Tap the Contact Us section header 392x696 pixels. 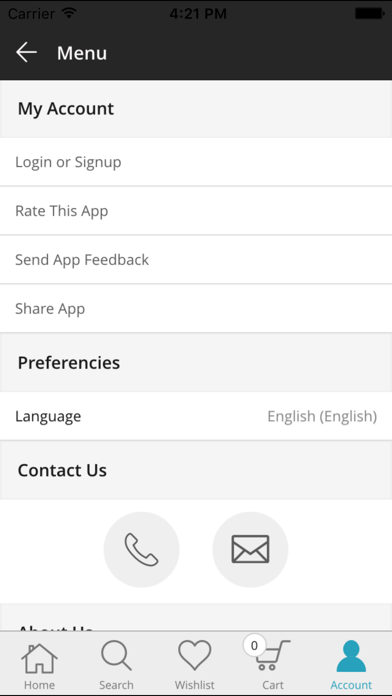tap(196, 471)
